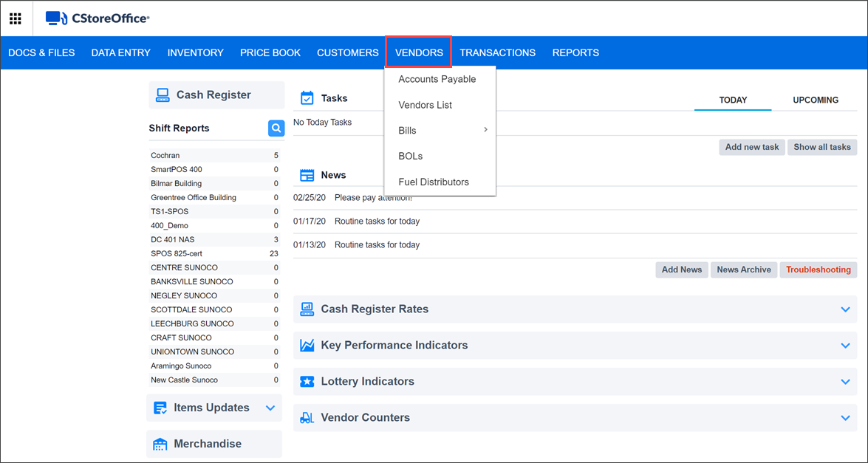Open the SPOS 825-cert row
The height and width of the screenshot is (463, 868).
[215, 254]
